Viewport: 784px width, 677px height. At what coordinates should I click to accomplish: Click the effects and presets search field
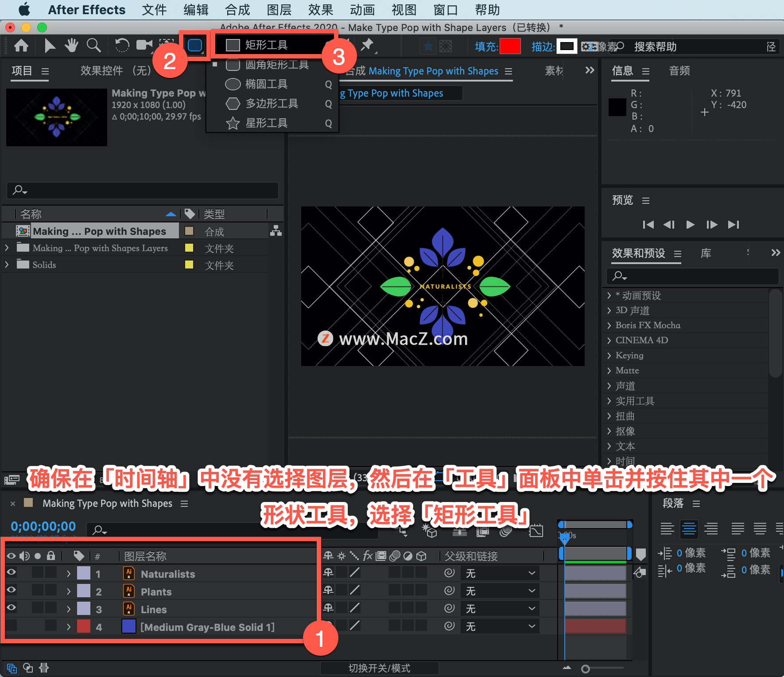(x=692, y=276)
